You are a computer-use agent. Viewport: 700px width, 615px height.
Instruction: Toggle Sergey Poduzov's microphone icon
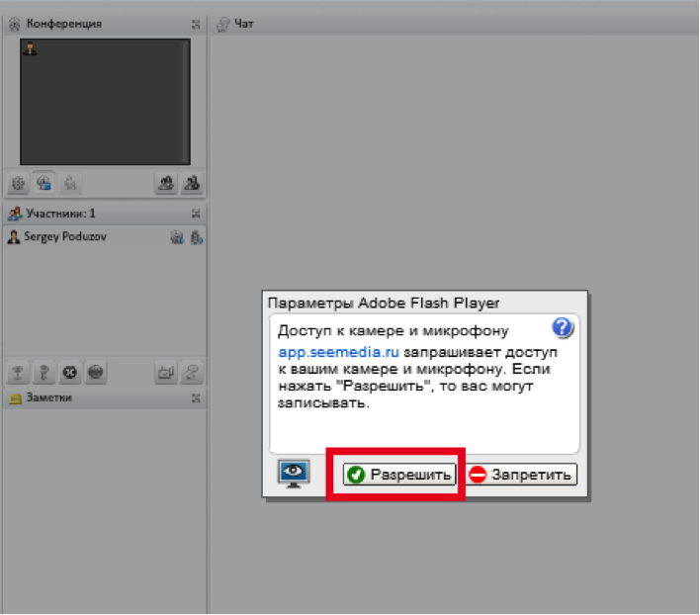(197, 237)
